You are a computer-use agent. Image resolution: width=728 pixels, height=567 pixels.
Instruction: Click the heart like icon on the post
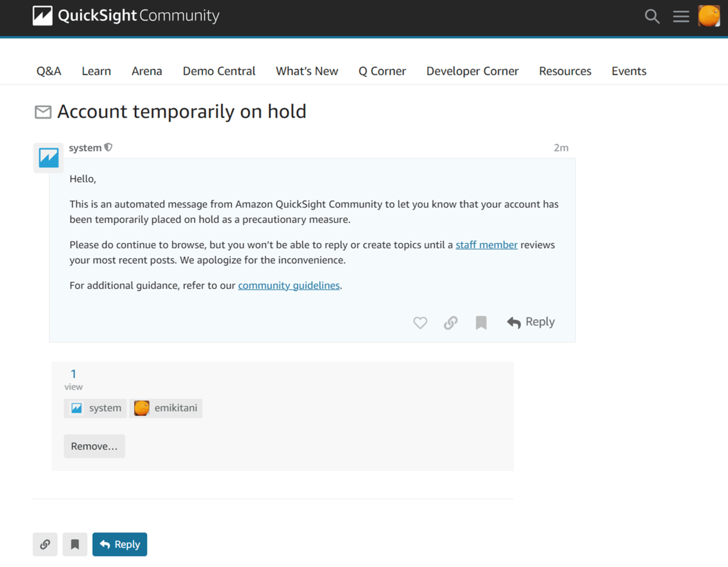coord(420,322)
